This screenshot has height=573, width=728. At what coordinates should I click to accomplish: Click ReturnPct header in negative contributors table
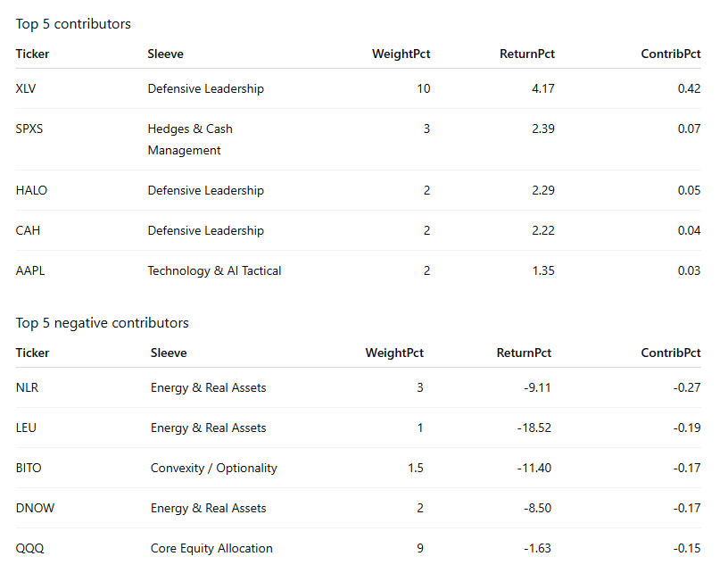[x=524, y=353]
